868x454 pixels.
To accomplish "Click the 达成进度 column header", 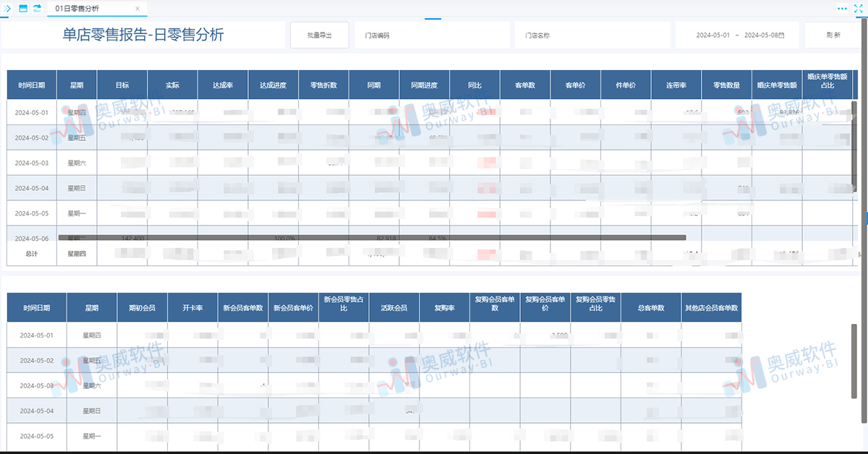I will 273,85.
